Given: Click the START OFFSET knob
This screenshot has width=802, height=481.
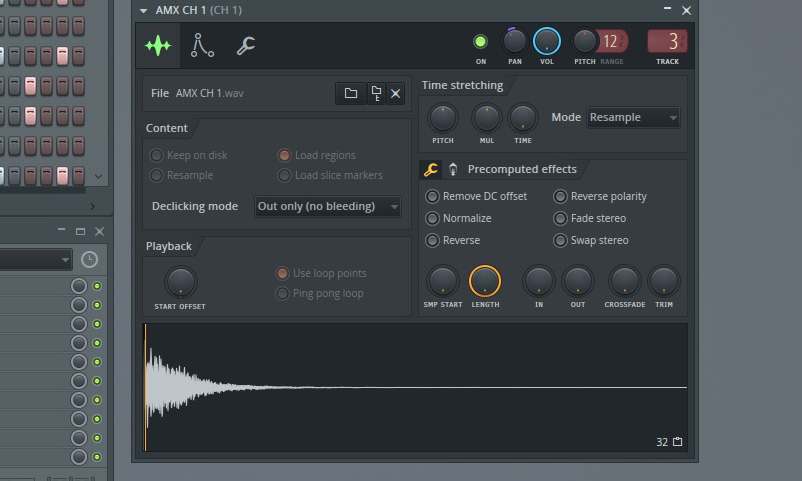Looking at the screenshot, I should (x=181, y=282).
